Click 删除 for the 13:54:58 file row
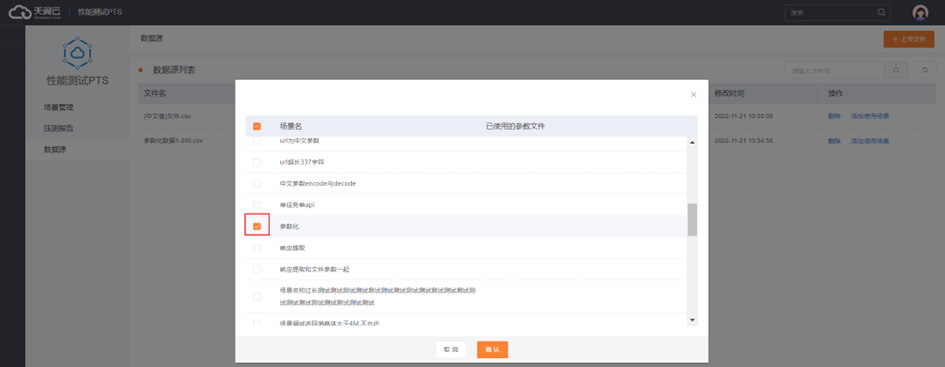 [834, 141]
